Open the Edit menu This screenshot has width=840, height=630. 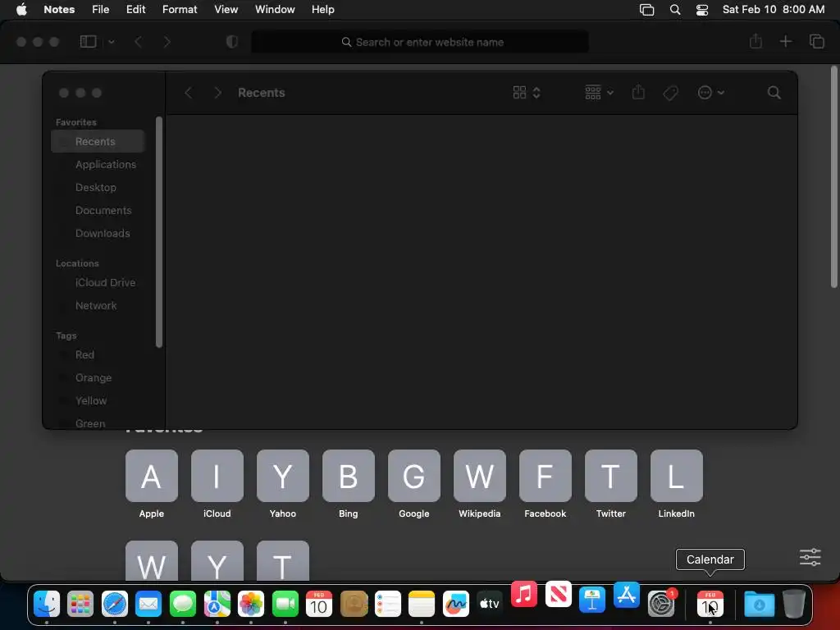point(135,9)
